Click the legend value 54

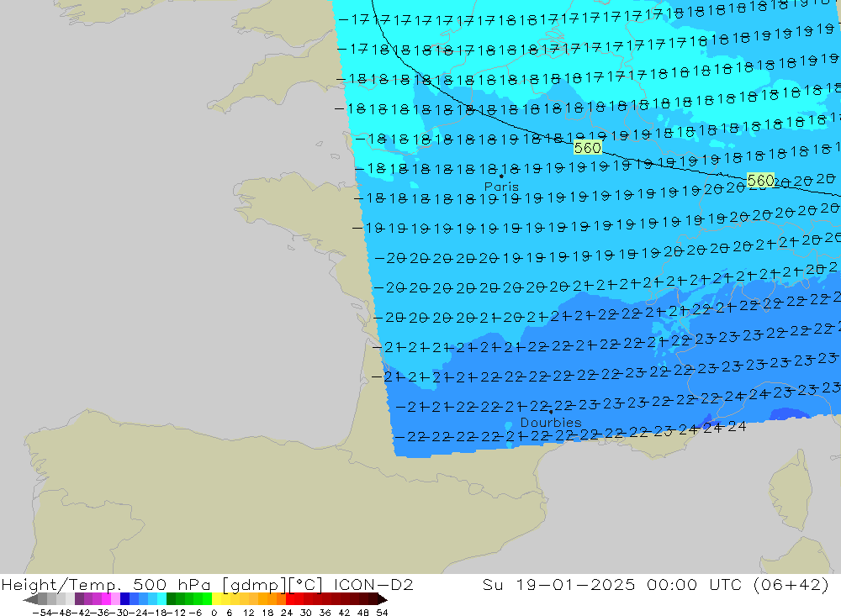(x=382, y=613)
